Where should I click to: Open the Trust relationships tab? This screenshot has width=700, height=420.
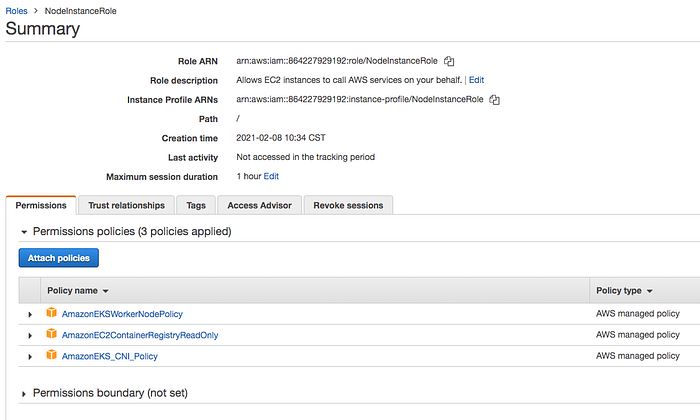point(126,205)
